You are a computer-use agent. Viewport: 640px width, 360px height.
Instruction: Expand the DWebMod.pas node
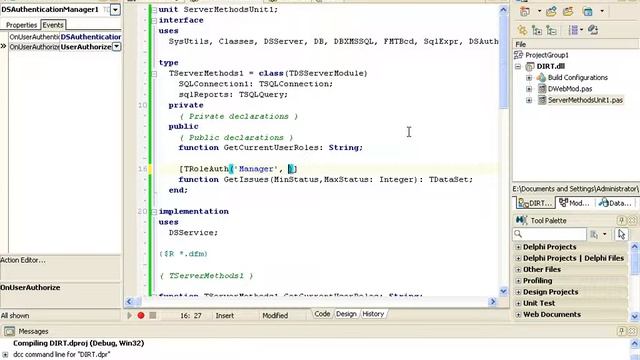529,89
